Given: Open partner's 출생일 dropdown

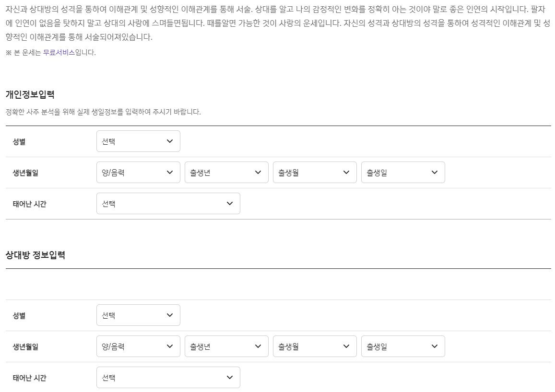Looking at the screenshot, I should (402, 346).
